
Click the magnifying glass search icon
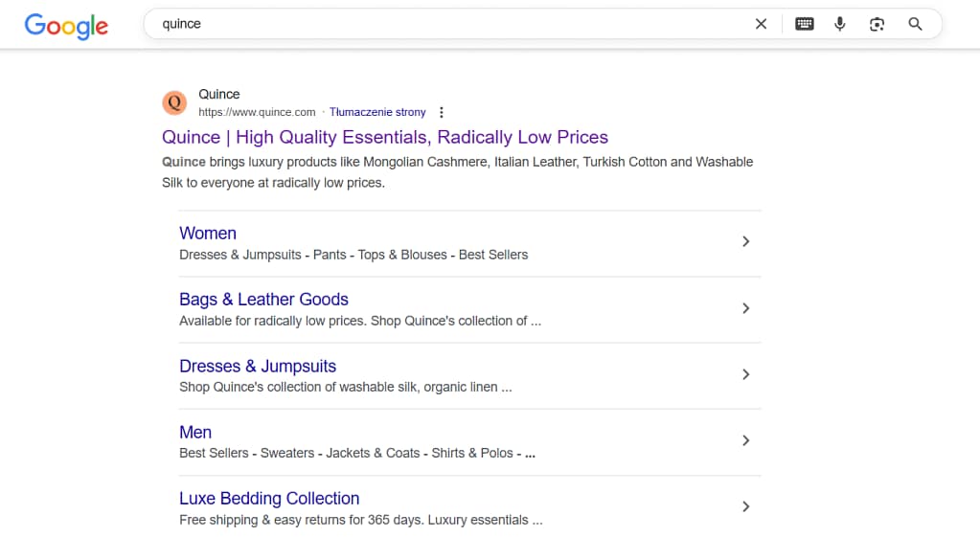click(915, 24)
